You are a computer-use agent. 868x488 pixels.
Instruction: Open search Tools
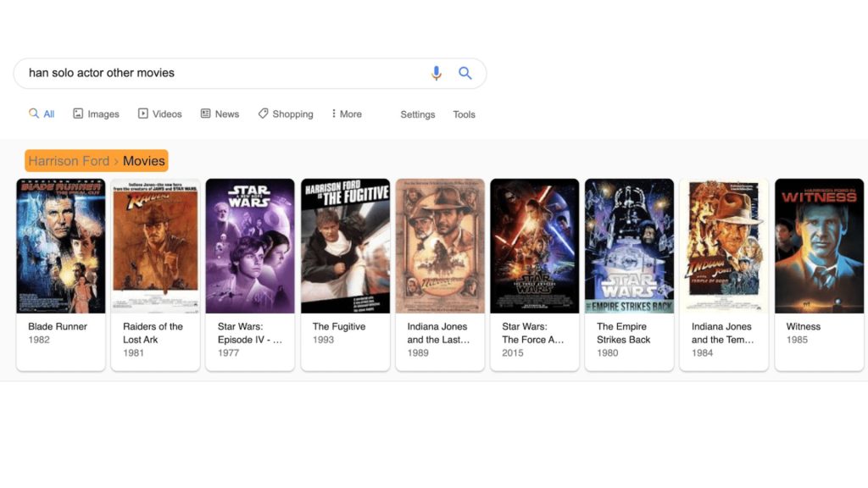tap(464, 114)
